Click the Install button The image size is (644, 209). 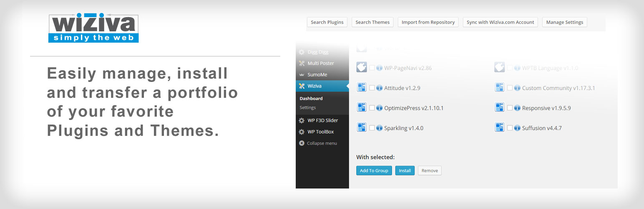click(x=405, y=171)
